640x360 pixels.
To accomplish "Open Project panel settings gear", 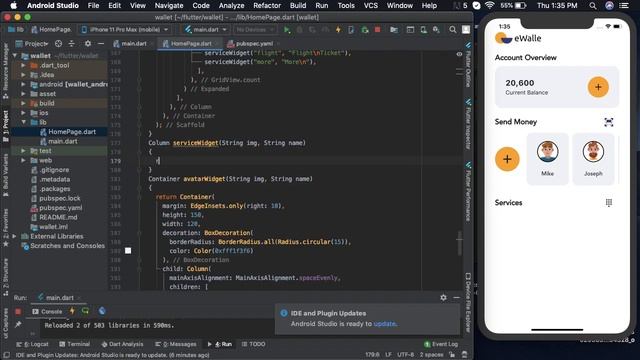I will click(88, 44).
